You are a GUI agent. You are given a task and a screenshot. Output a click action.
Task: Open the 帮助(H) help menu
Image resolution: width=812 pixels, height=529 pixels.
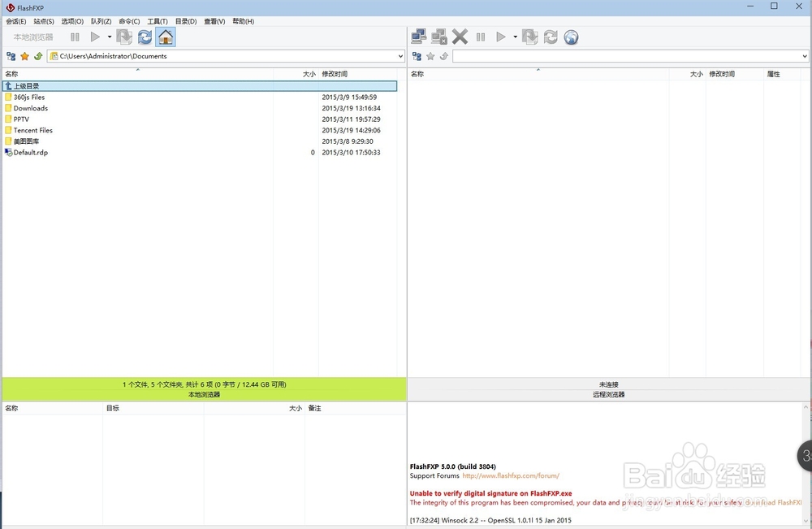tap(244, 21)
